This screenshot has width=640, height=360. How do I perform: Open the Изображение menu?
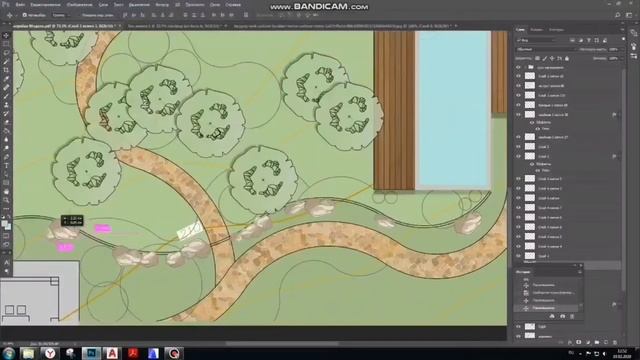click(x=79, y=5)
